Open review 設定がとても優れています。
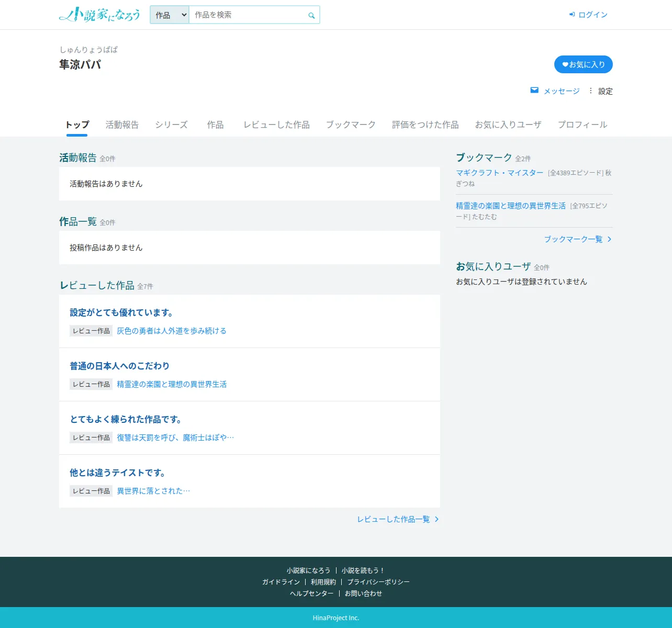 (122, 312)
